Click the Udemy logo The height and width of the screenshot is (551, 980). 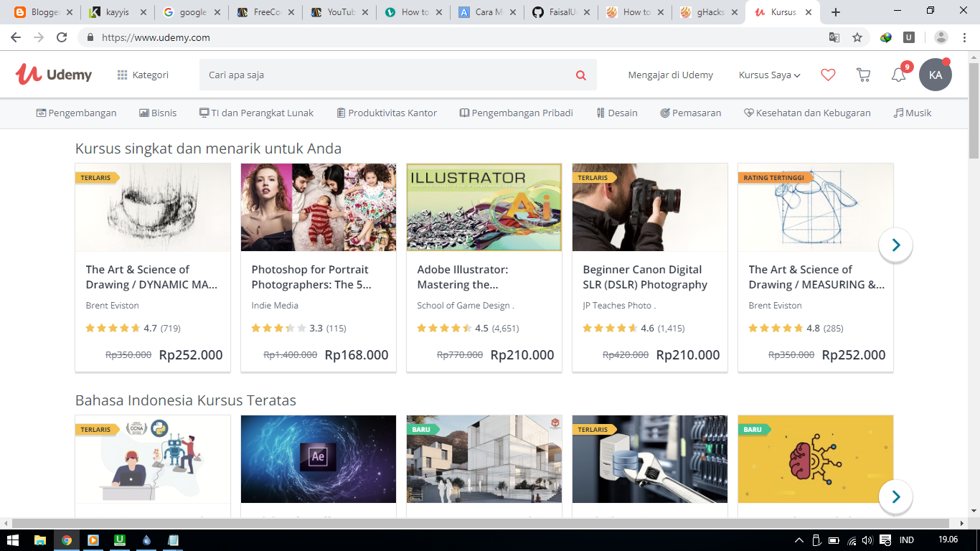pos(54,75)
